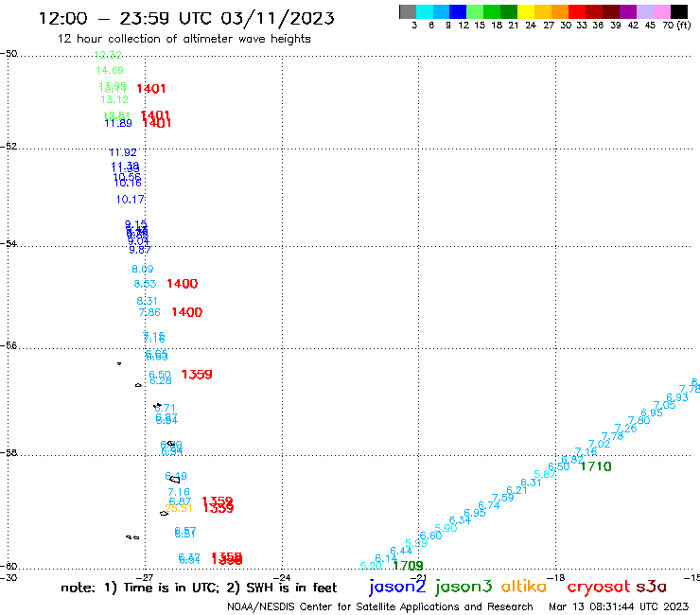The image size is (700, 615).
Task: Click the 's3a' satellite legend label
Action: pyautogui.click(x=652, y=587)
